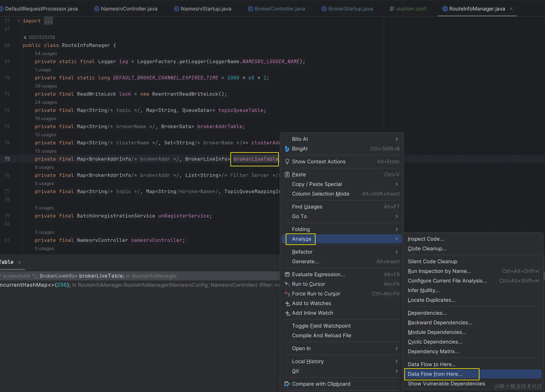The width and height of the screenshot is (545, 392).
Task: Open the custom.conf tab
Action: pos(408,9)
